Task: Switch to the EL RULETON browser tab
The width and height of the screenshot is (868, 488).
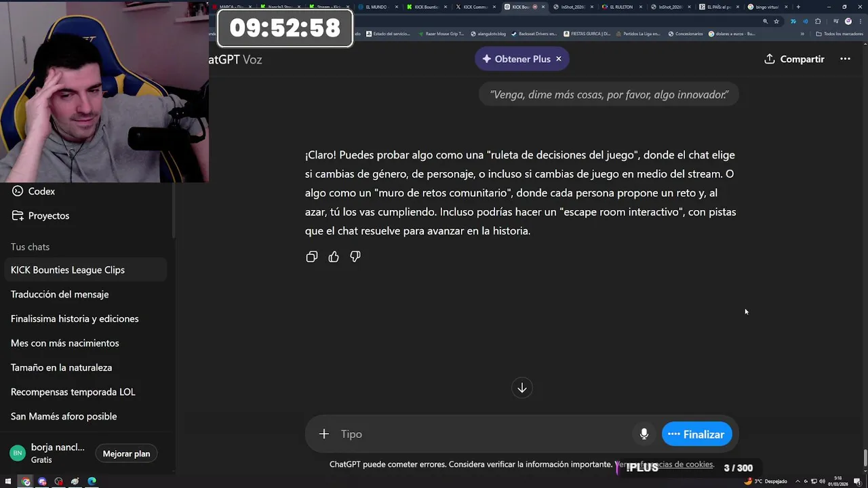Action: point(621,7)
